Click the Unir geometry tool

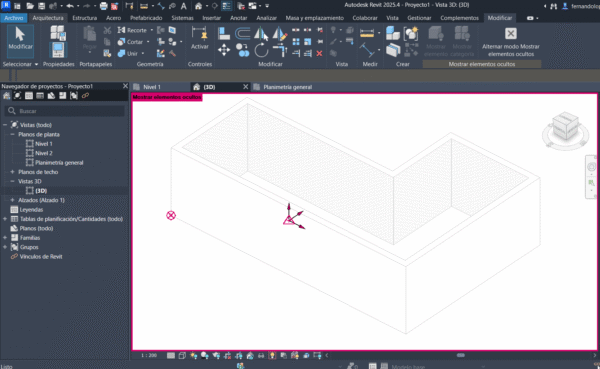[128, 54]
